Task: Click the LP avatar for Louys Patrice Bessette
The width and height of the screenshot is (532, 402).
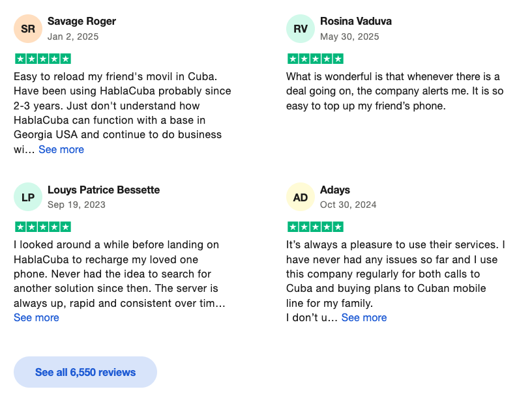Action: [x=28, y=197]
